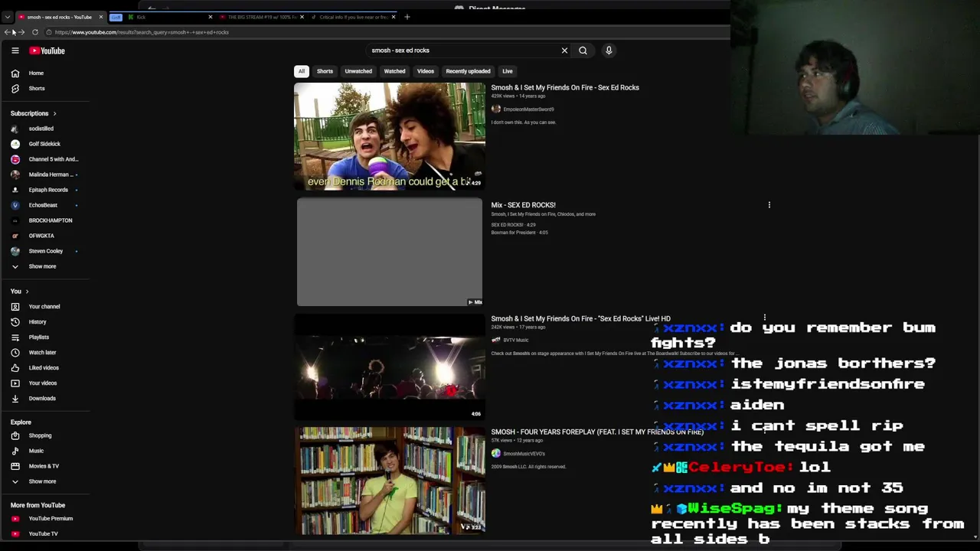Select the Unwatched filter chip
The height and width of the screenshot is (551, 980).
click(x=358, y=71)
